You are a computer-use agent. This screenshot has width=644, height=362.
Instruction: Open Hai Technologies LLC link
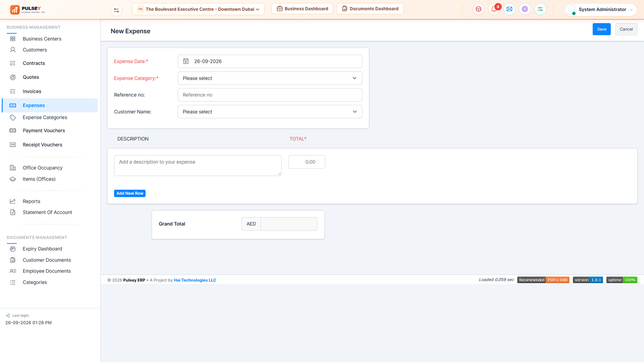pos(195,280)
